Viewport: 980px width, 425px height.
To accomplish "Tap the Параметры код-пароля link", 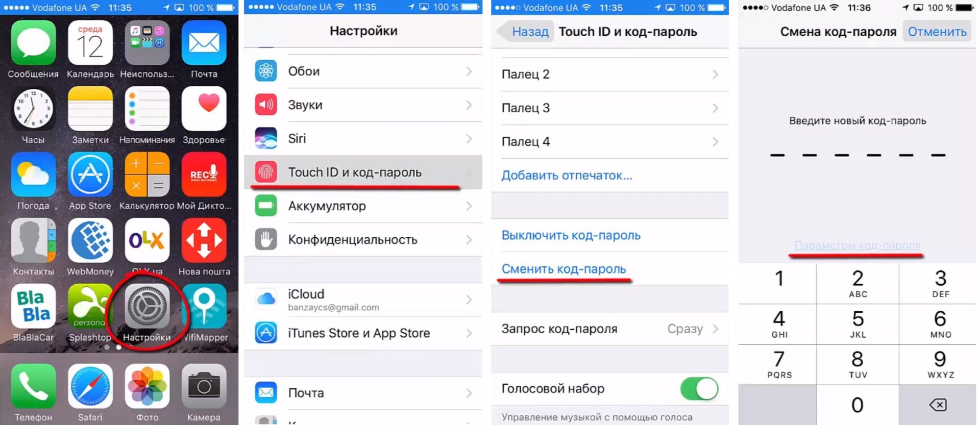I will pos(857,245).
